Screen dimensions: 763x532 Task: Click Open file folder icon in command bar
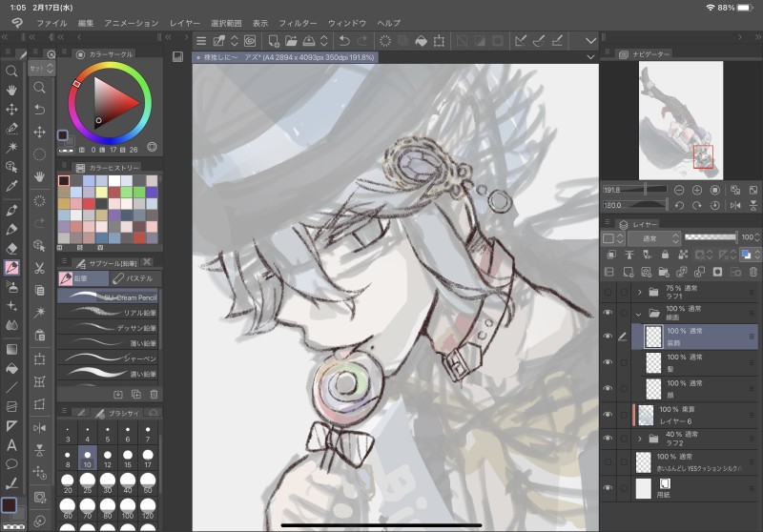tap(291, 41)
